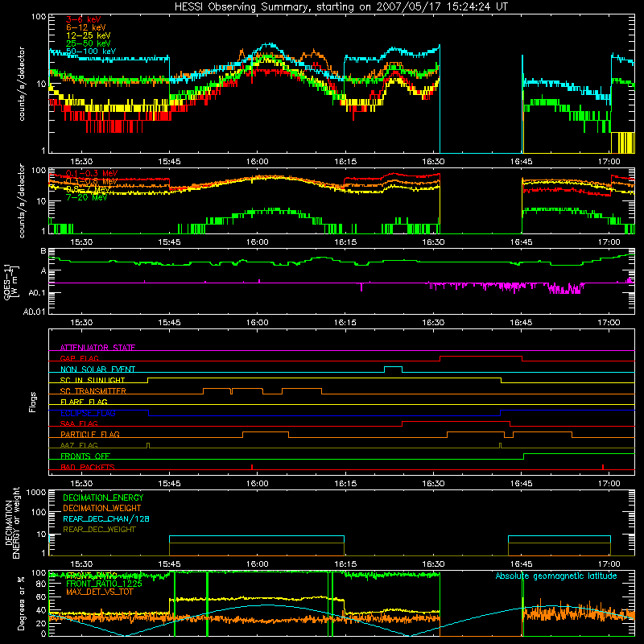Image resolution: width=644 pixels, height=644 pixels.
Task: Select the 12-25 keV legend label
Action: pyautogui.click(x=89, y=35)
